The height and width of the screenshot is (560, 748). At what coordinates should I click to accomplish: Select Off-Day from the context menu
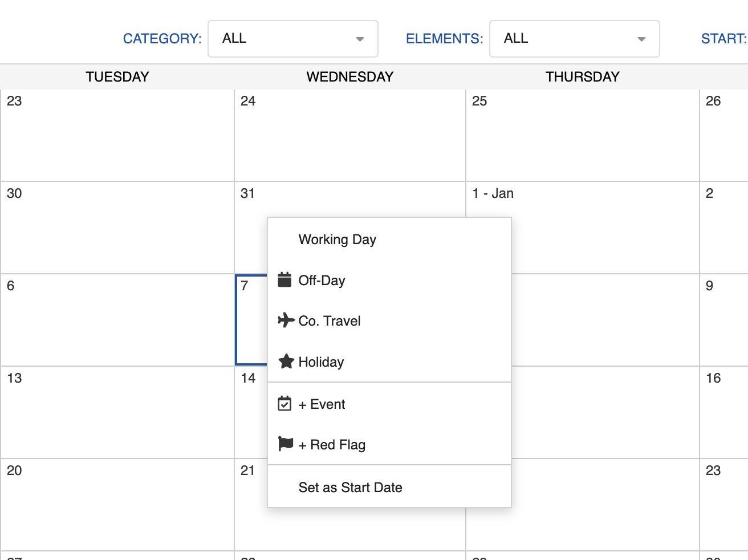[x=322, y=280]
